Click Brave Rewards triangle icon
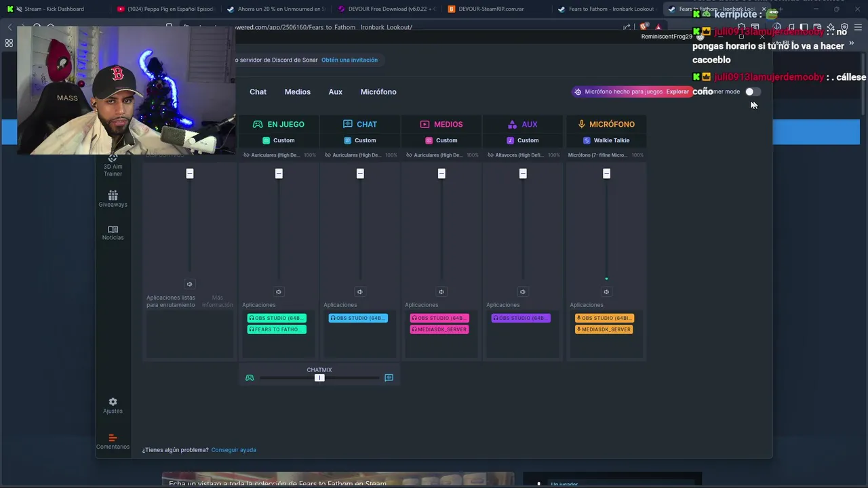 coord(658,27)
